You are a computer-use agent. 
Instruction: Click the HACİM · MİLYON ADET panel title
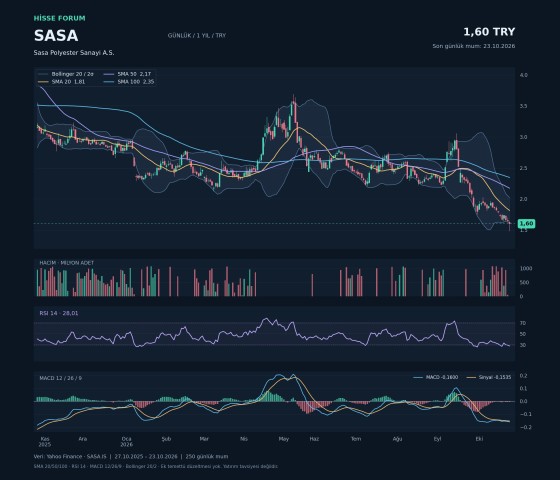click(66, 263)
